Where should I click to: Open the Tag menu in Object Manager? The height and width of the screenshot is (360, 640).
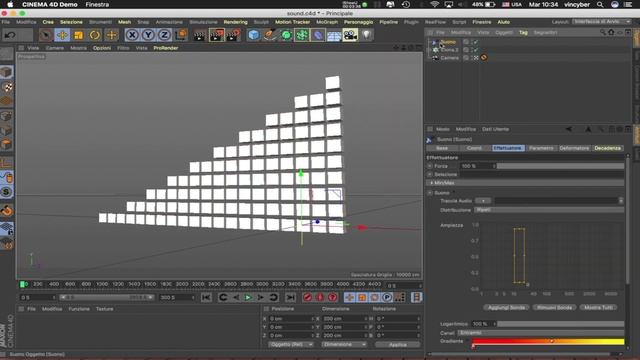pos(523,33)
